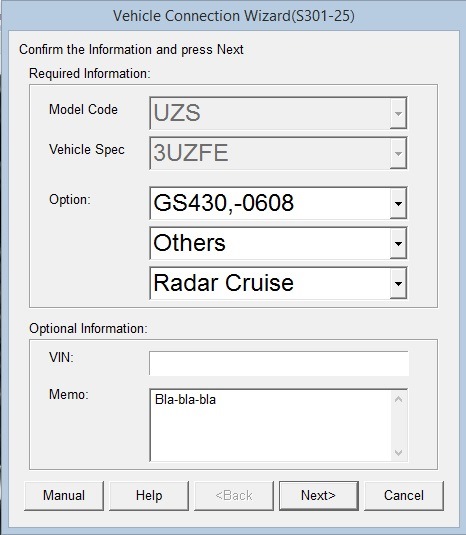
Task: Expand the Others option dropdown arrow
Action: [398, 243]
